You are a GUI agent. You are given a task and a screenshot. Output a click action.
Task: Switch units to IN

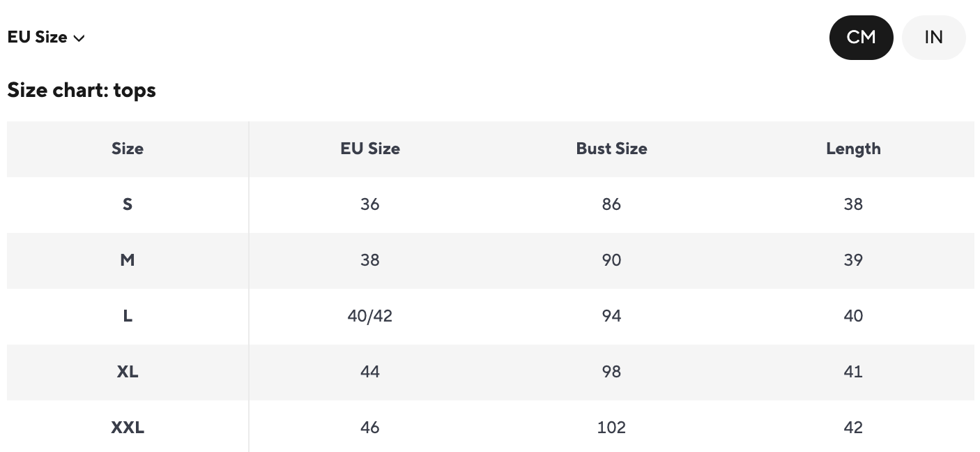(933, 38)
